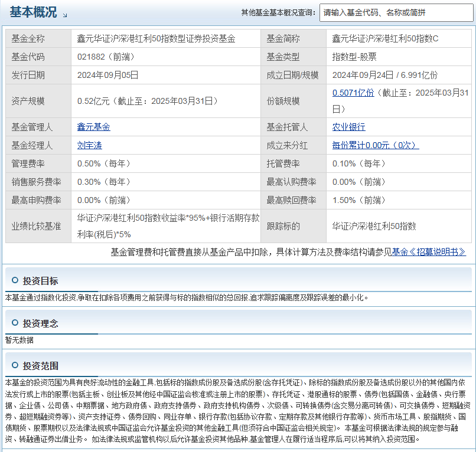Select the 最高赎回费率 label cell

coord(294,200)
